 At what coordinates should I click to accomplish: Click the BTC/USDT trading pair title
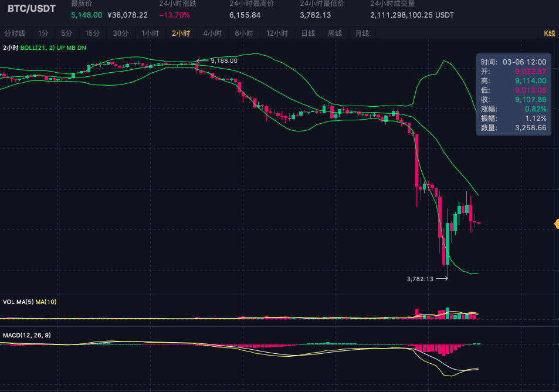tap(32, 9)
